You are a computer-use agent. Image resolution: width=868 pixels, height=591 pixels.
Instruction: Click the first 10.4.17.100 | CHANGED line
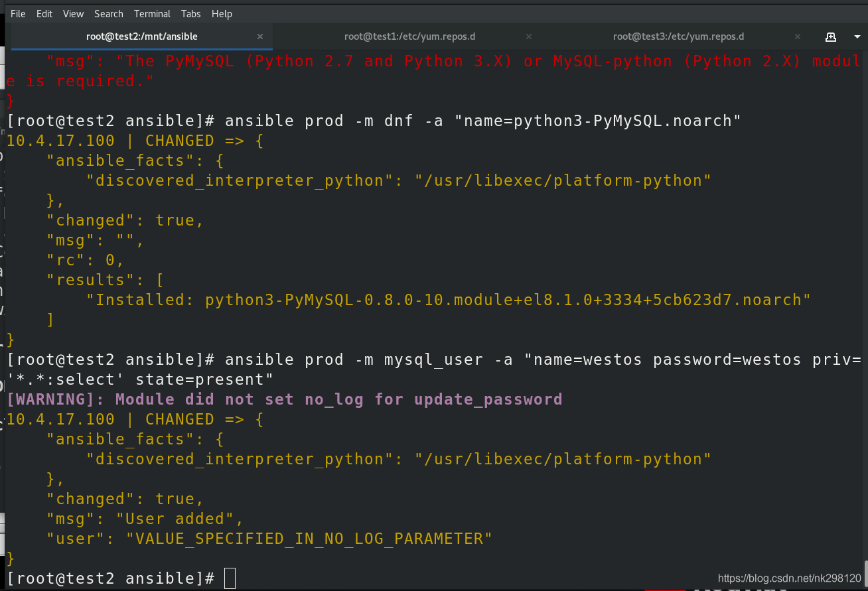coord(135,141)
